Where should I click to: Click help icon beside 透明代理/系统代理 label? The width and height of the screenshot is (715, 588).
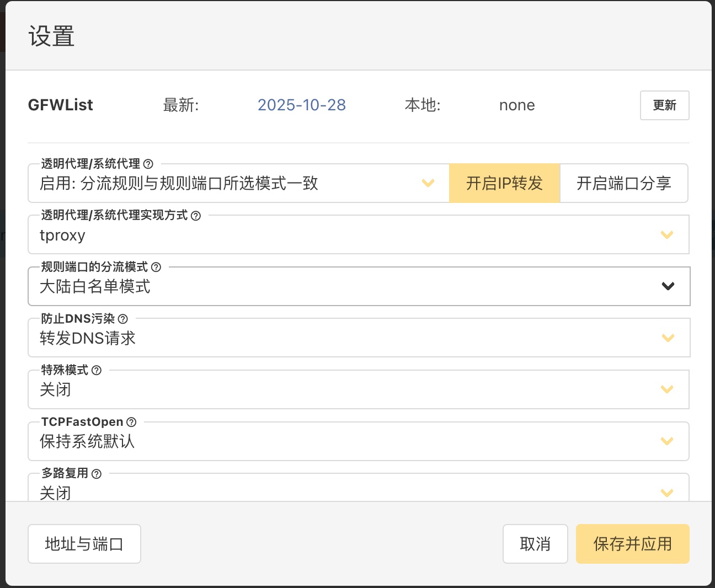click(x=148, y=164)
